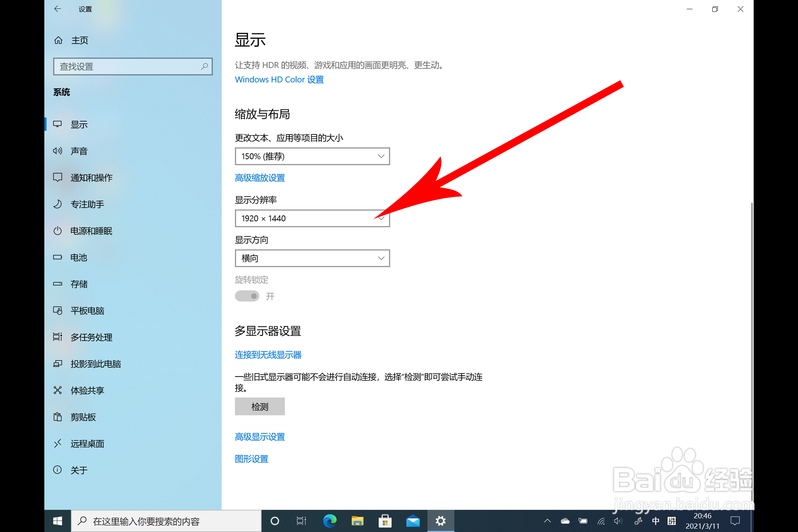Toggle the 中 input language indicator
The height and width of the screenshot is (532, 798).
[x=655, y=521]
